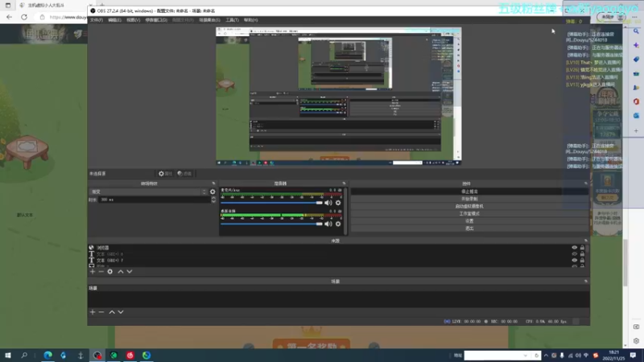Click the audio mixer vertical scrollbar
This screenshot has width=644, height=362.
coord(346,212)
